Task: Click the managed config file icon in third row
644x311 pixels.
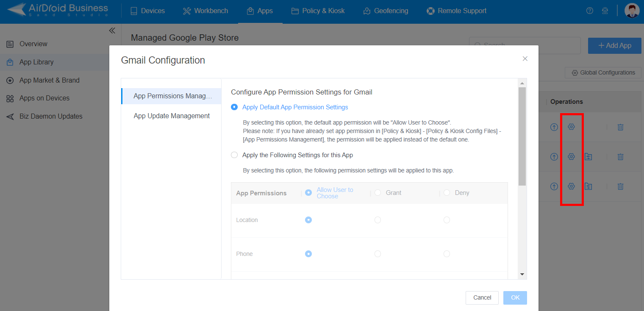Action: 588,186
